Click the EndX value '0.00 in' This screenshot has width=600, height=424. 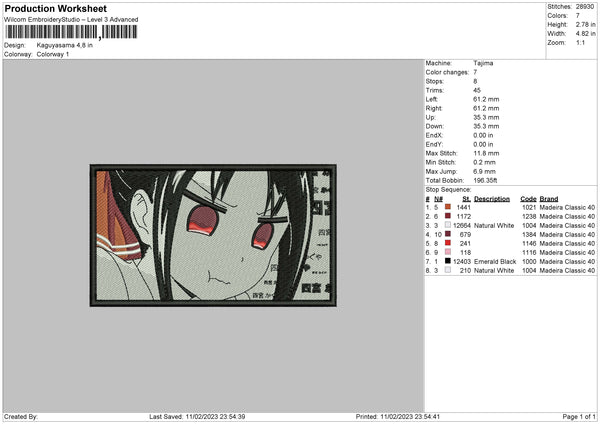click(x=483, y=135)
